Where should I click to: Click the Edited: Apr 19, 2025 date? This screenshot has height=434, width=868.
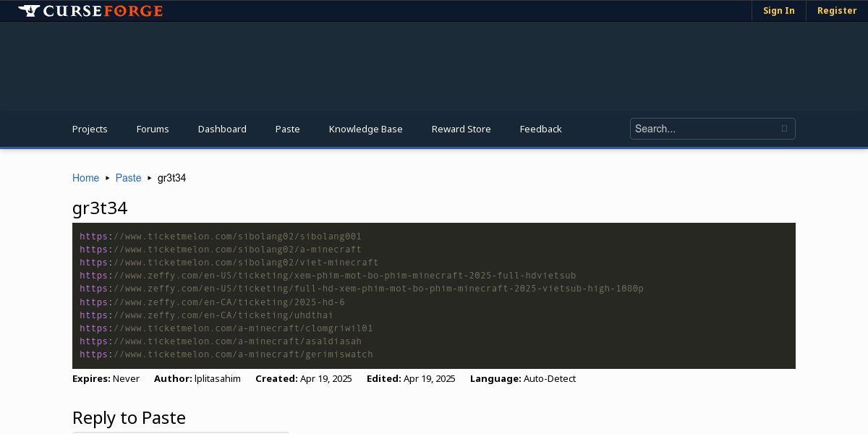pos(411,378)
